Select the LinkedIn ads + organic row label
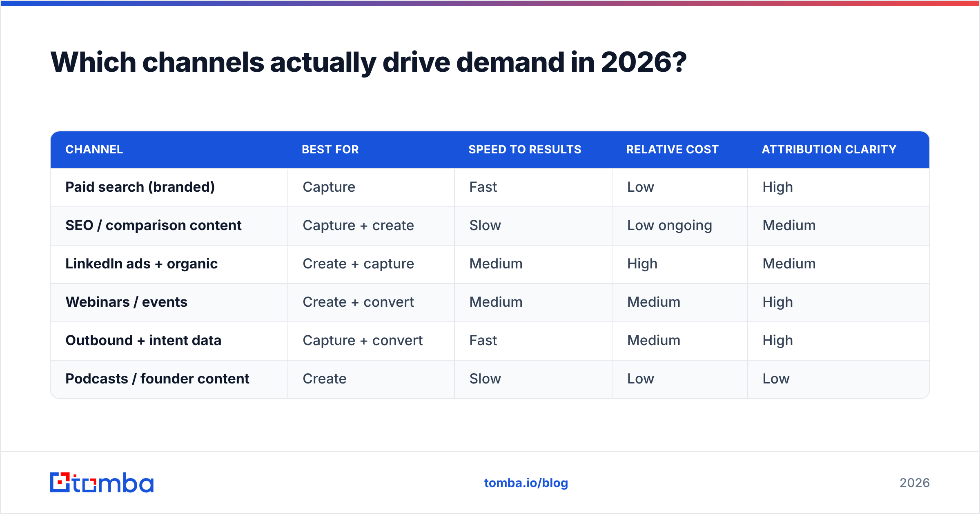 click(x=142, y=264)
